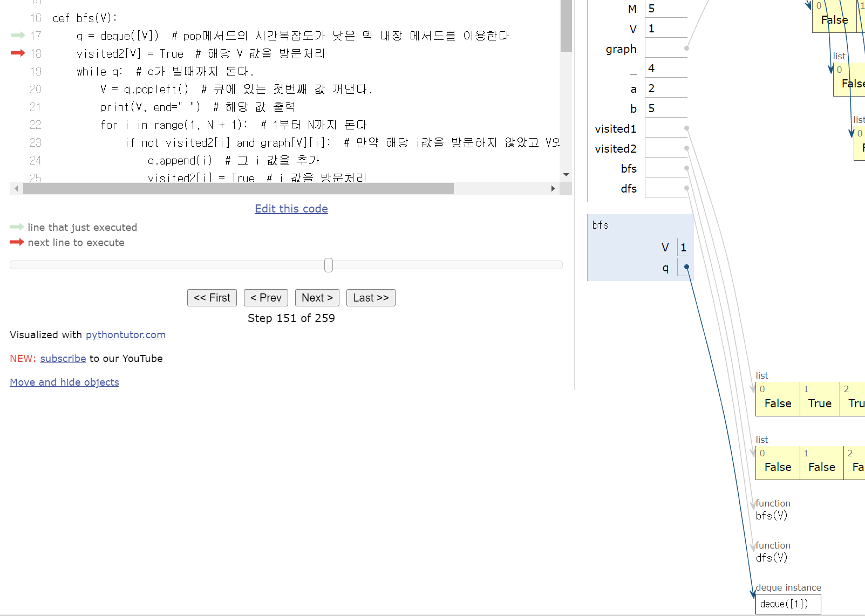Click the green 'just executed' arrow on line 17
865x616 pixels.
[x=18, y=35]
